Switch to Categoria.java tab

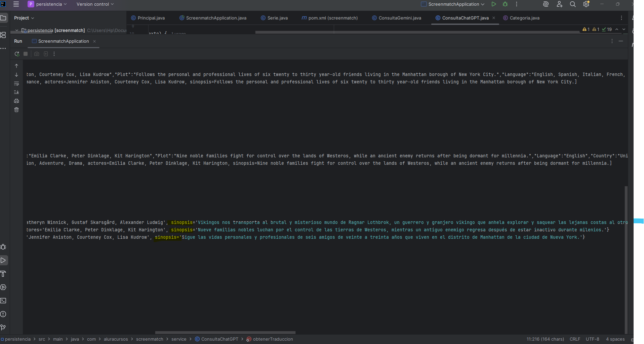point(521,18)
